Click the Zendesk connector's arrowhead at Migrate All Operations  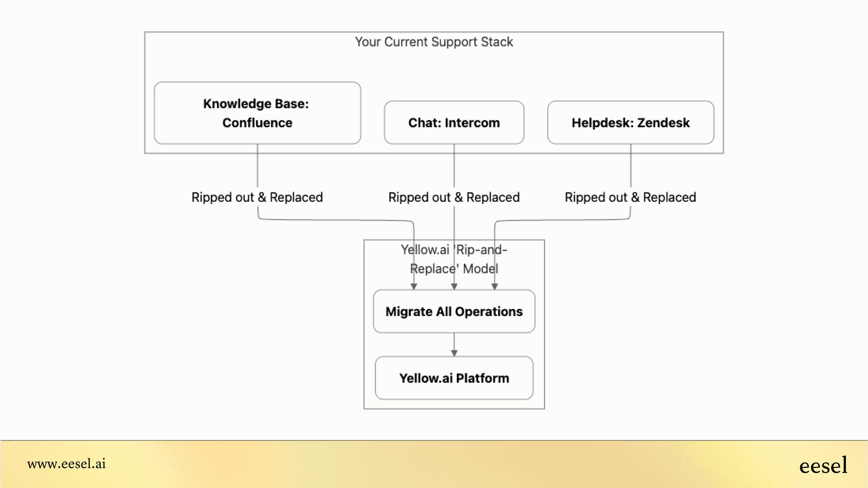[x=494, y=287]
